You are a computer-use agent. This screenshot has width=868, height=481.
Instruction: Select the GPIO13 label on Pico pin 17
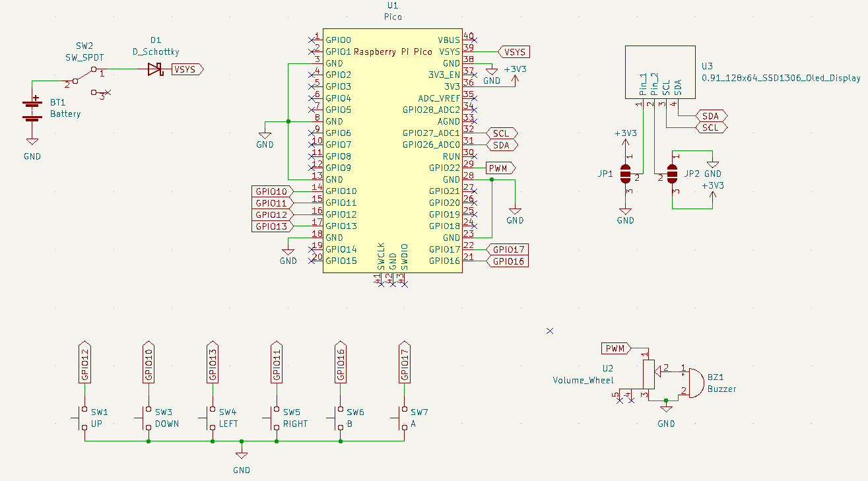pyautogui.click(x=272, y=226)
